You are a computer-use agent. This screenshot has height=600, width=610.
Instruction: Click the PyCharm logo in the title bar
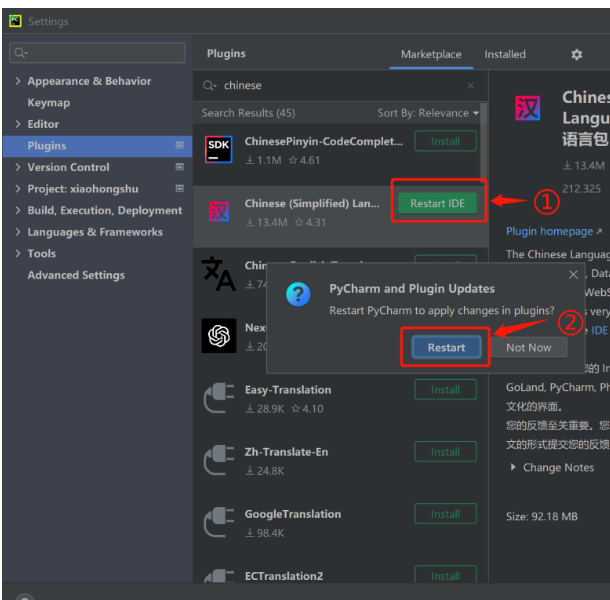(x=15, y=21)
